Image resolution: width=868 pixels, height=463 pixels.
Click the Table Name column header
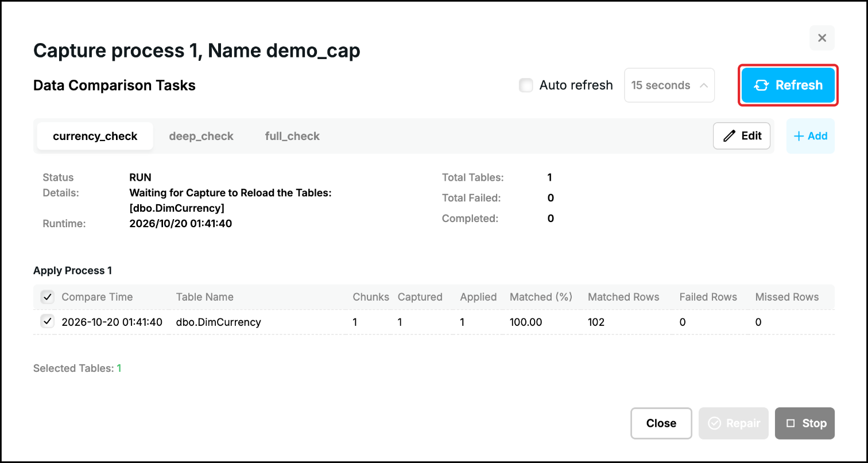click(x=205, y=297)
